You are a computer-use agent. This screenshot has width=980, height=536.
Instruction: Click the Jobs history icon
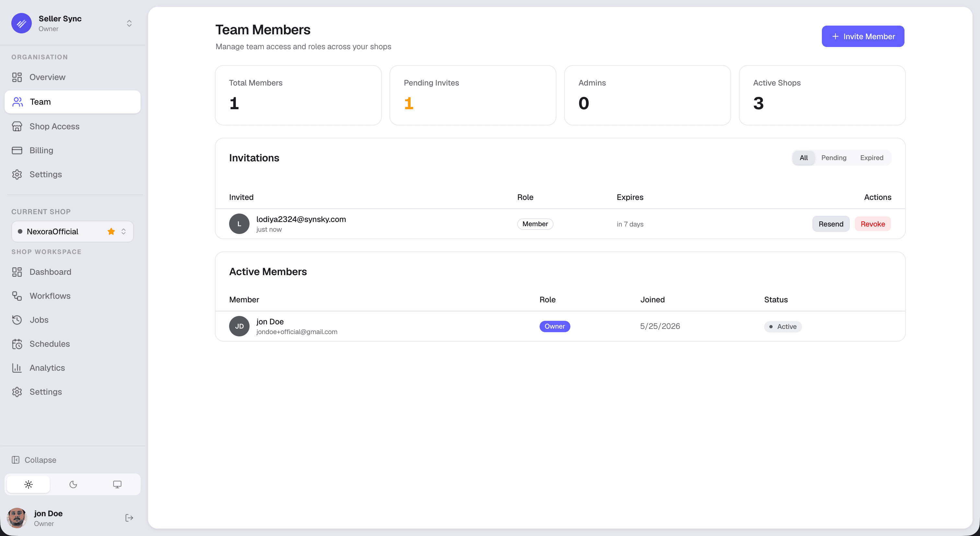click(x=17, y=320)
